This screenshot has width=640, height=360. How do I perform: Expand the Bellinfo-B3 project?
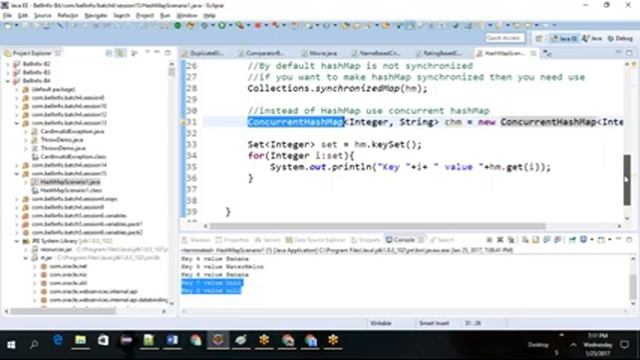(x=7, y=72)
